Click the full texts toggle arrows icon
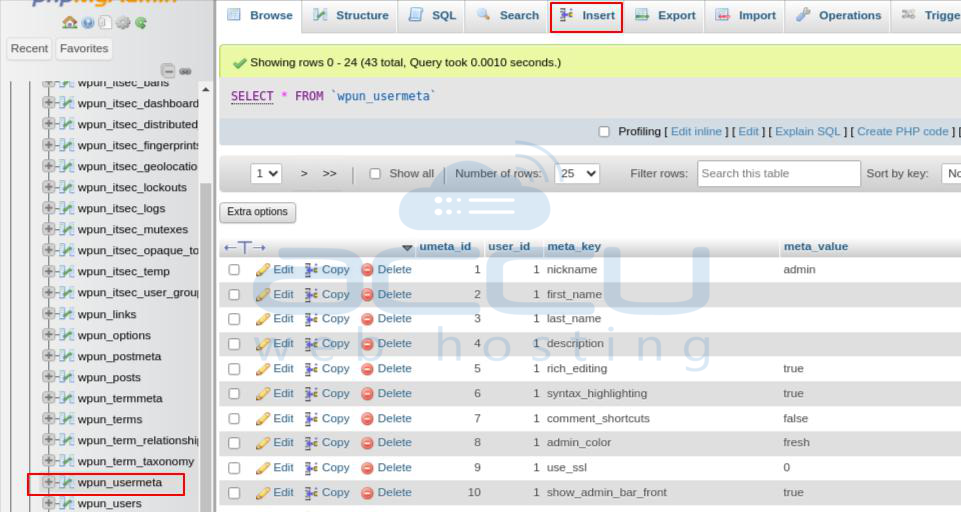 [x=245, y=247]
